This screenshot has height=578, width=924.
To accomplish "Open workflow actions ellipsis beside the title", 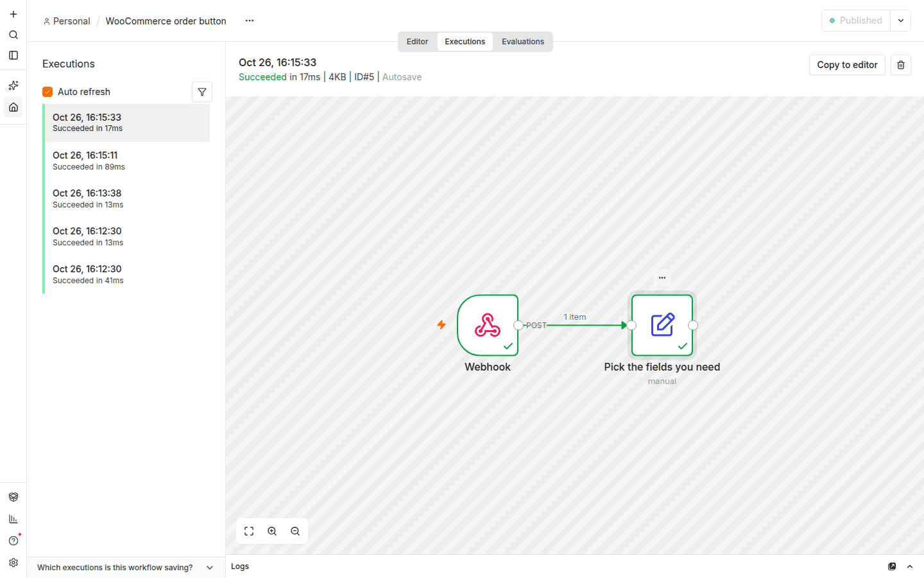I will (250, 21).
